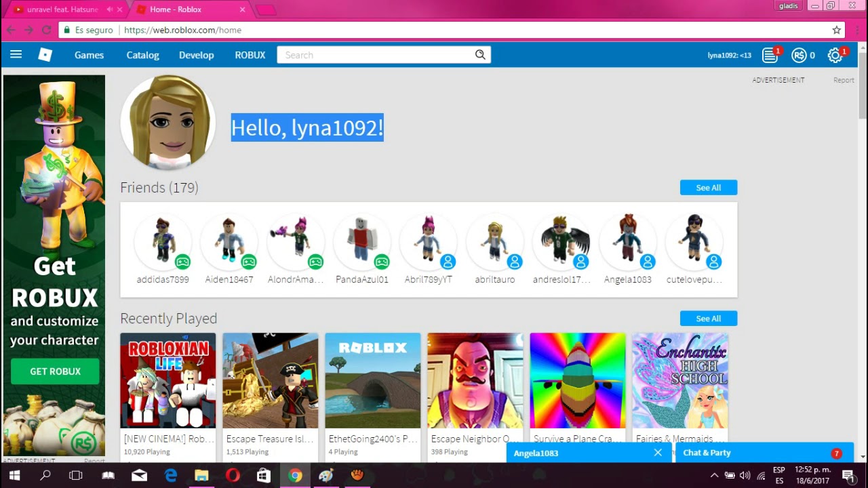Open Microsoft Edge from taskbar
868x488 pixels.
[170, 475]
